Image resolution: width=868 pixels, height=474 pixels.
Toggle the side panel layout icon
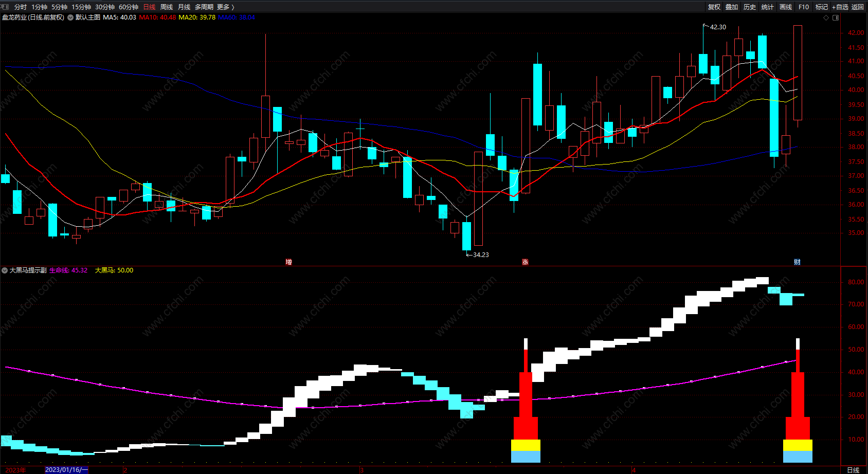pos(836,17)
